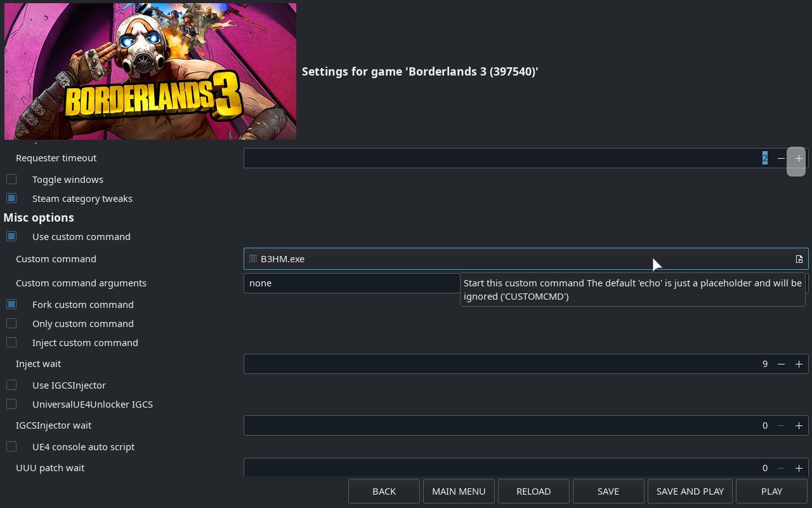Viewport: 812px width, 508px height.
Task: Click the Settings for game title text
Action: (x=420, y=72)
